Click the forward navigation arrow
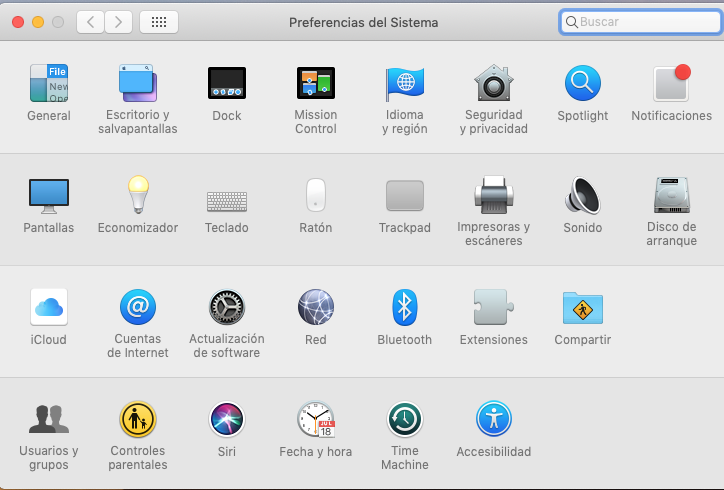 pos(119,22)
